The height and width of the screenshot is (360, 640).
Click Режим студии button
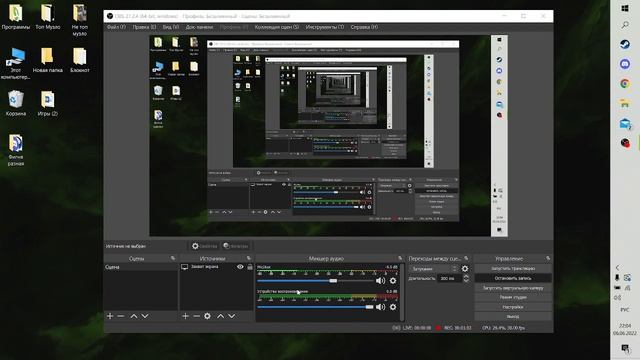pyautogui.click(x=513, y=297)
